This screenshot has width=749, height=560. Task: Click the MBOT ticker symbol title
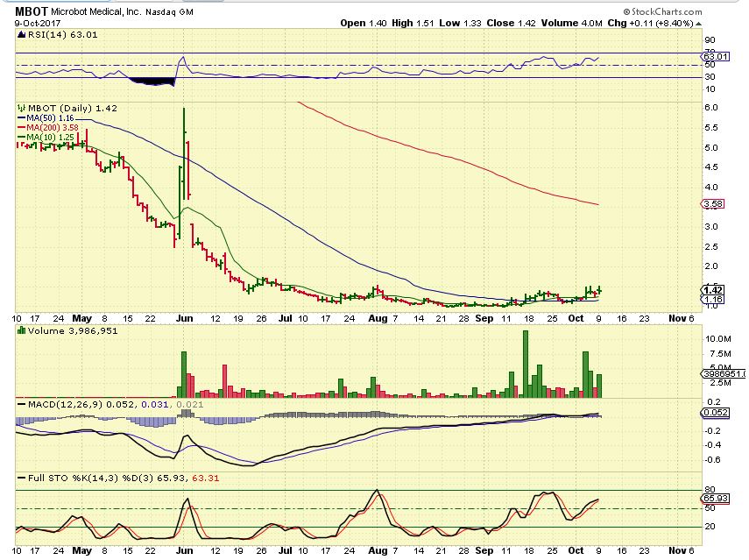click(x=32, y=11)
